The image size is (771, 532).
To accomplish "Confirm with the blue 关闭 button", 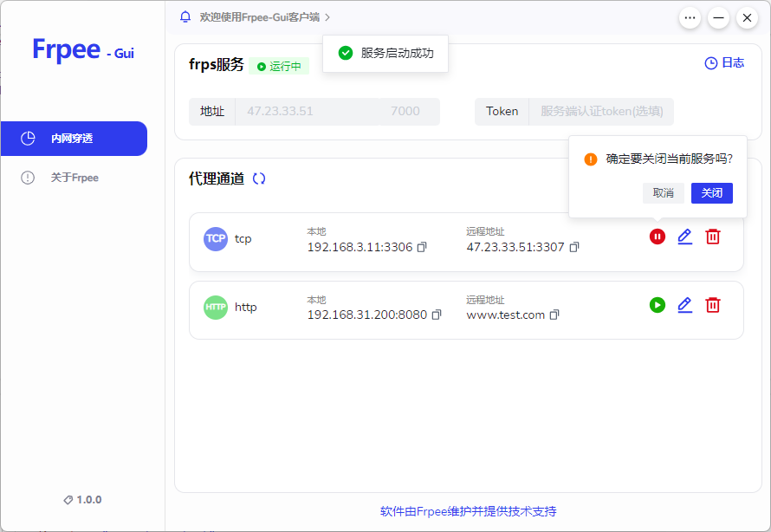I will click(x=712, y=193).
